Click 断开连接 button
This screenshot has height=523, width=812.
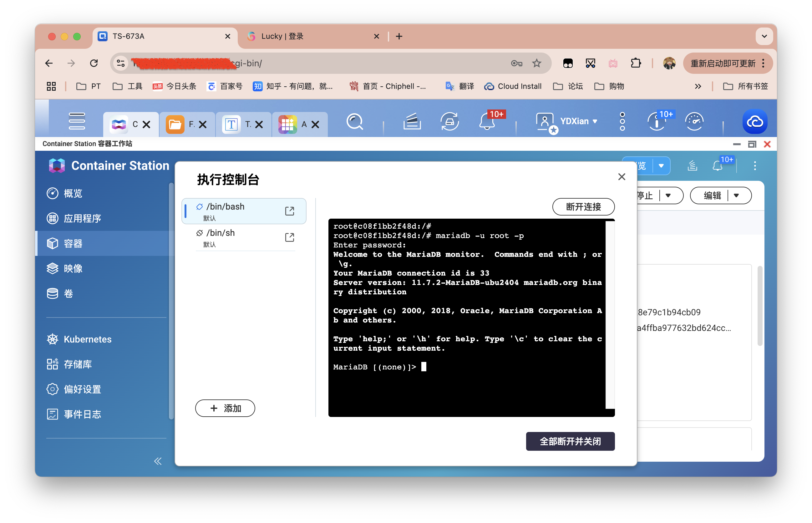[x=583, y=206]
